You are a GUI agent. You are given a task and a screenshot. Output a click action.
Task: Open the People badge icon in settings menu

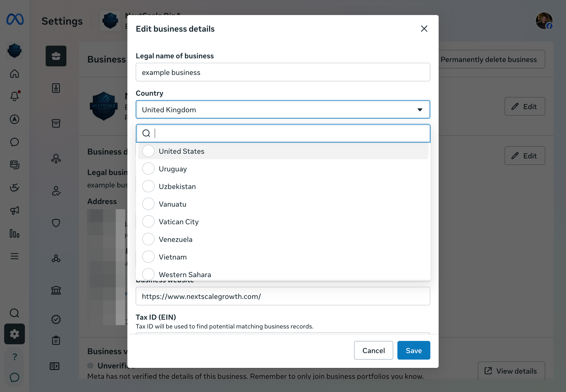(56, 88)
